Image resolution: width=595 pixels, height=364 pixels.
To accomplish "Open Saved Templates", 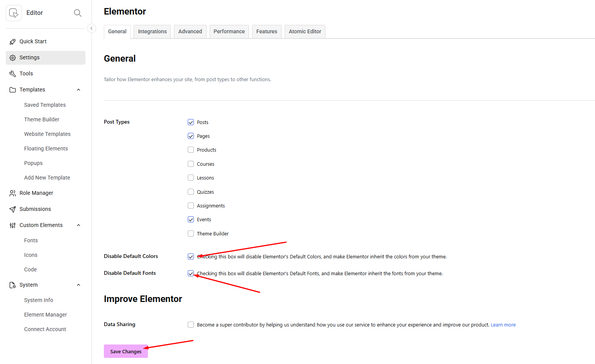I will 45,105.
